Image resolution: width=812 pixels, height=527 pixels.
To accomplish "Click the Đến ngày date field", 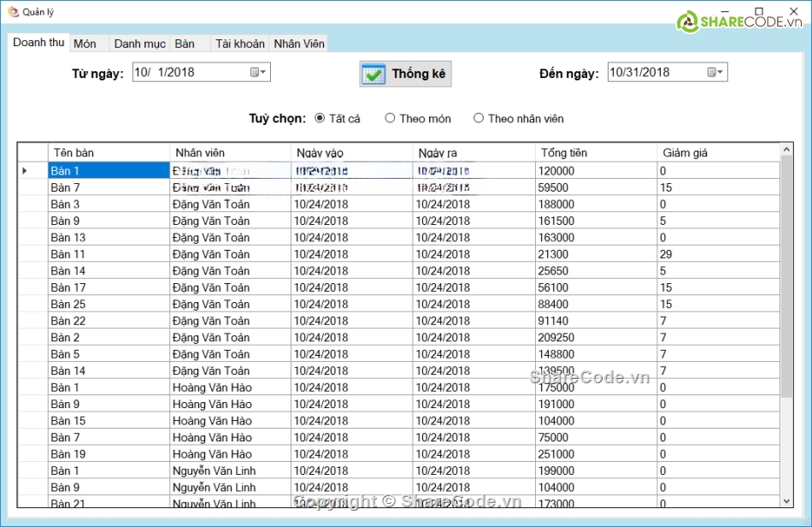I will pyautogui.click(x=667, y=72).
